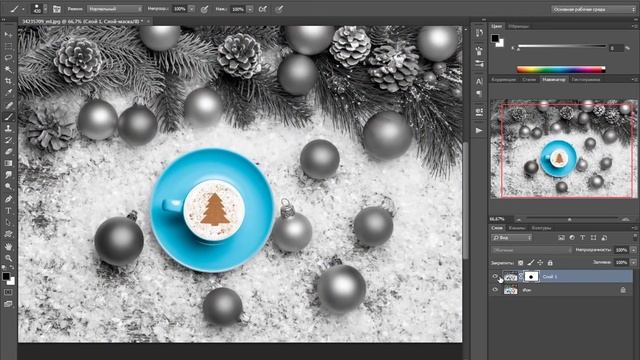640x360 pixels.
Task: Filter layers by shape layers icon
Action: point(593,238)
